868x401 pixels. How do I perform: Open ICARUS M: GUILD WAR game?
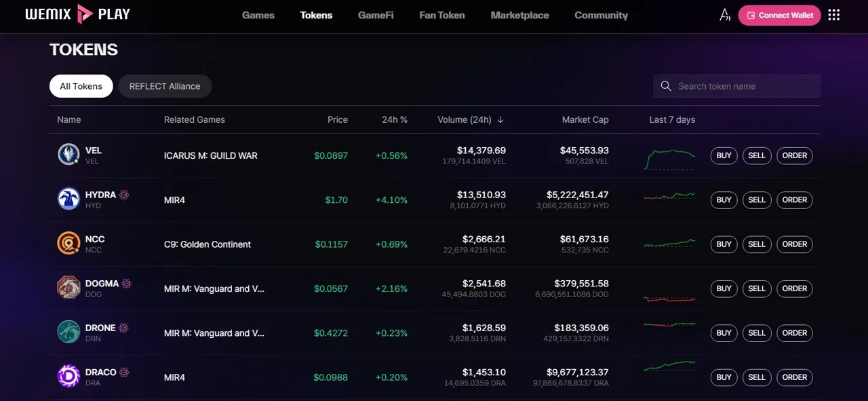(x=211, y=155)
